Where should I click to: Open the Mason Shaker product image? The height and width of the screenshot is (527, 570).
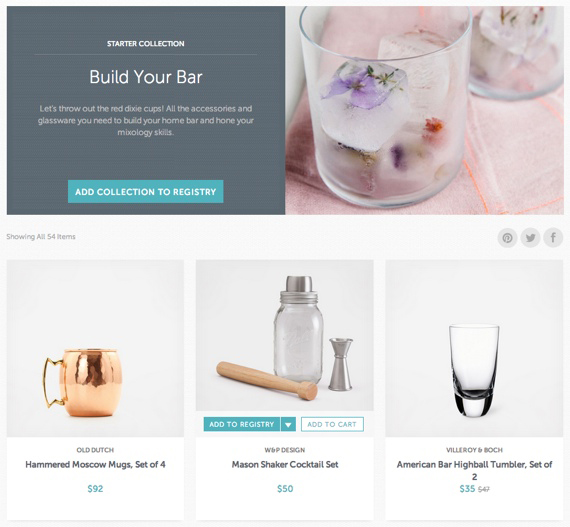pos(285,335)
